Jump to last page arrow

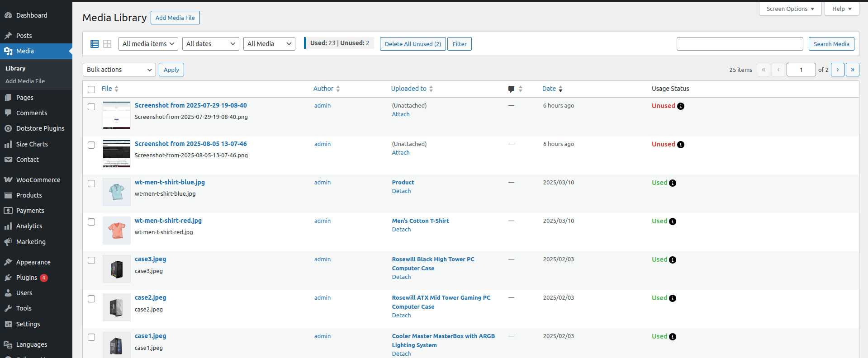pos(852,70)
